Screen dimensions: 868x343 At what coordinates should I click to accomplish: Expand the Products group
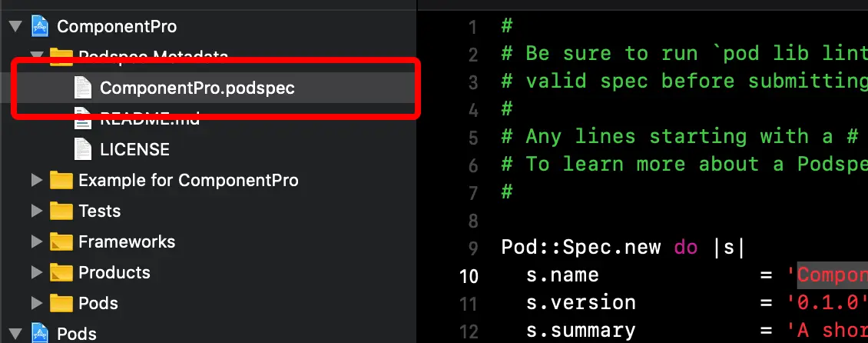point(36,272)
